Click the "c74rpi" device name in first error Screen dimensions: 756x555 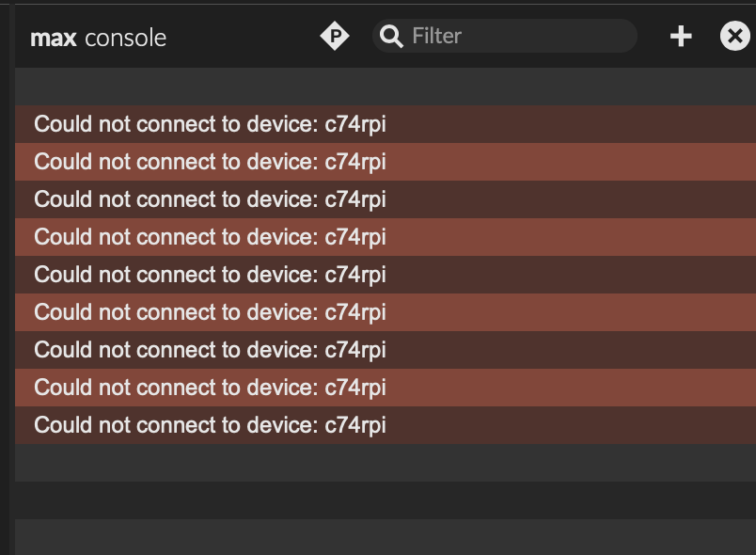[355, 124]
